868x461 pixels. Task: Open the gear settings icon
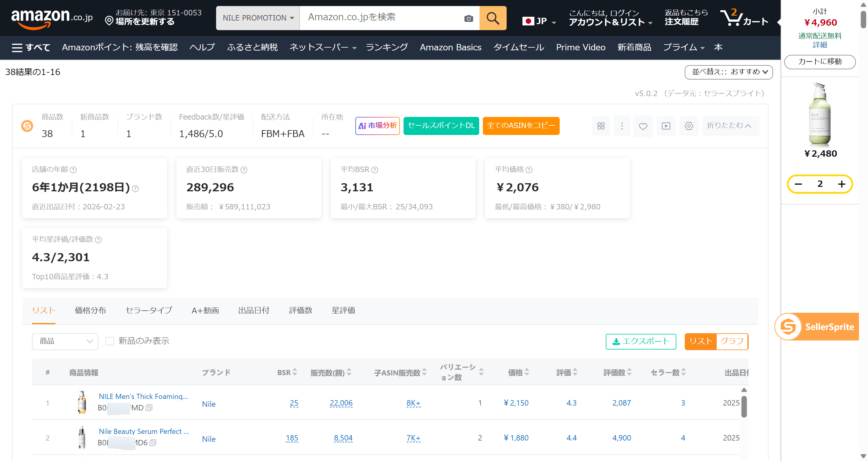pos(689,126)
